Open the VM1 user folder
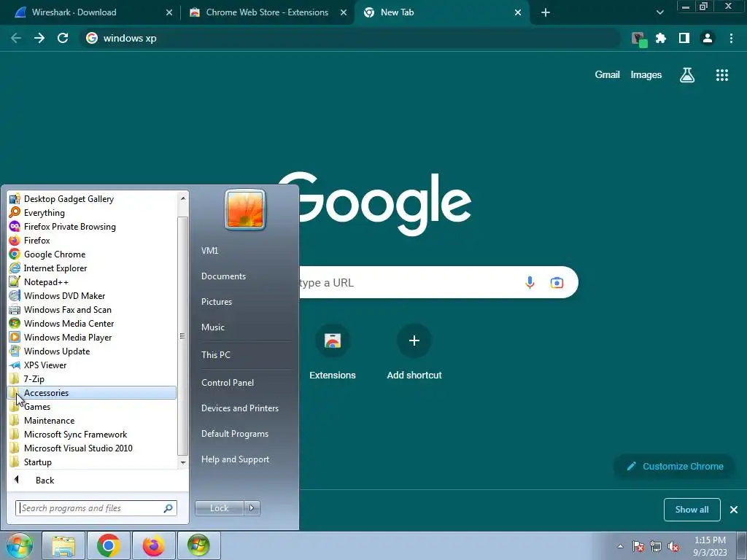 pos(209,251)
